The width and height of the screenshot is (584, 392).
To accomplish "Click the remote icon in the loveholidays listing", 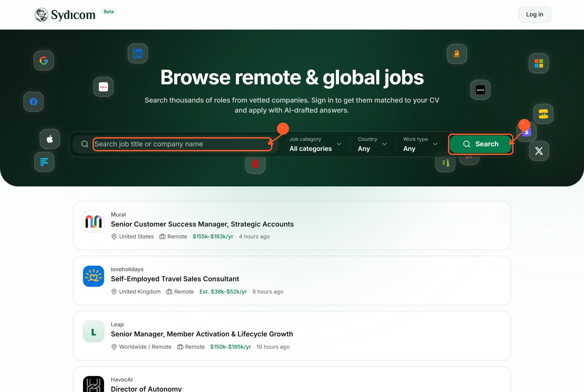I will (169, 292).
